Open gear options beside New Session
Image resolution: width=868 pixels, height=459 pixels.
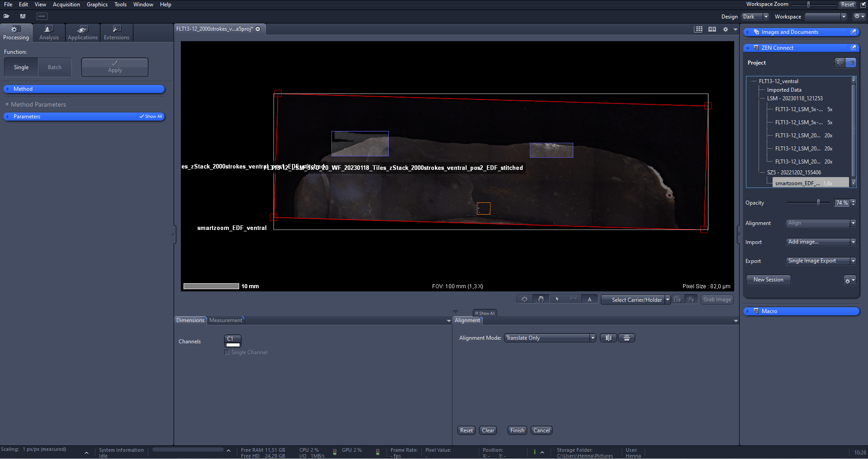coord(850,281)
